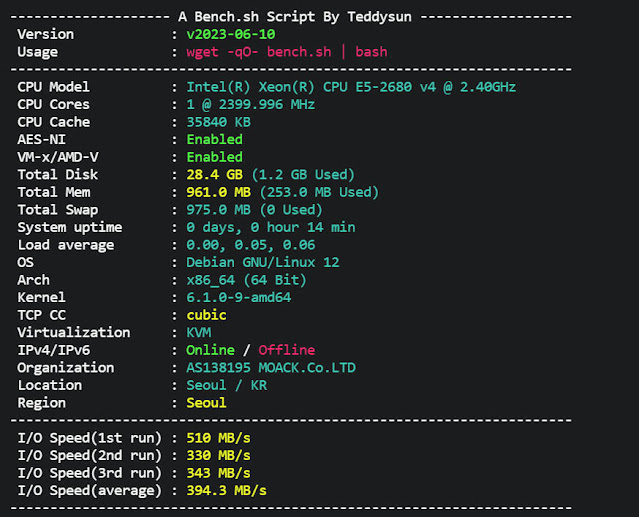Click TCP CC value cubic
The width and height of the screenshot is (639, 517).
(206, 315)
